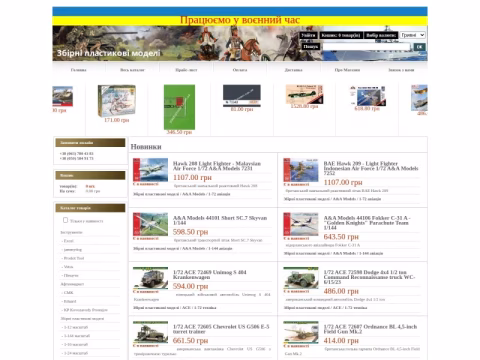Open Unimog S 404 Krankenwagen product image

pyautogui.click(x=150, y=278)
